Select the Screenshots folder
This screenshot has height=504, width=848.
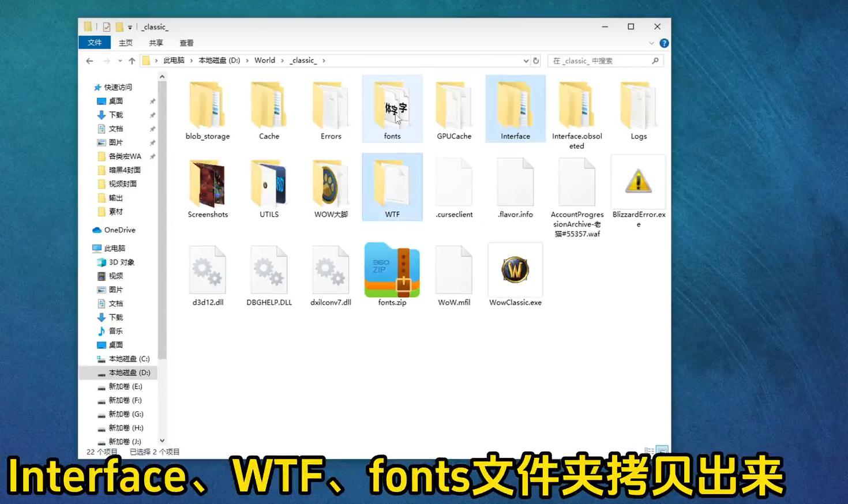[x=208, y=185]
